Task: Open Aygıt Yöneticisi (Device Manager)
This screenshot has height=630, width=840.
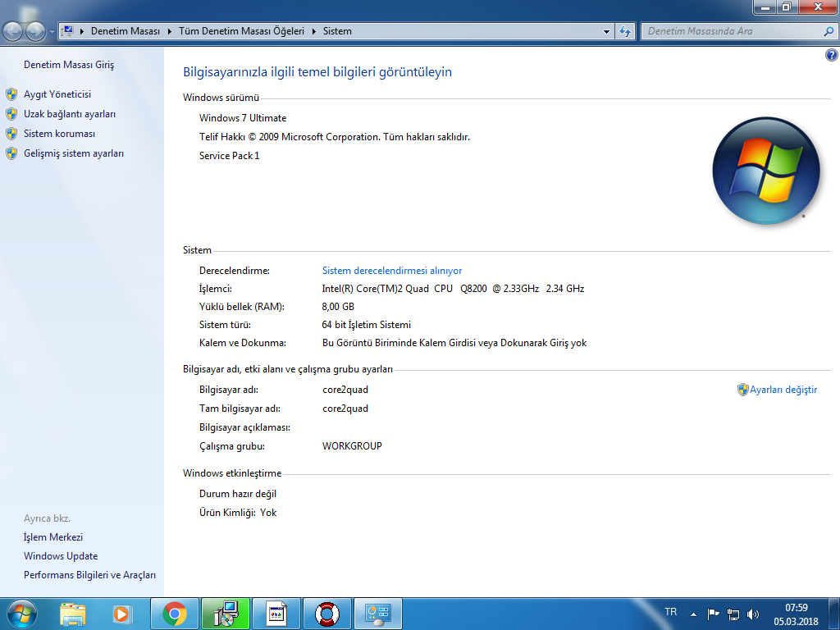Action: [57, 94]
